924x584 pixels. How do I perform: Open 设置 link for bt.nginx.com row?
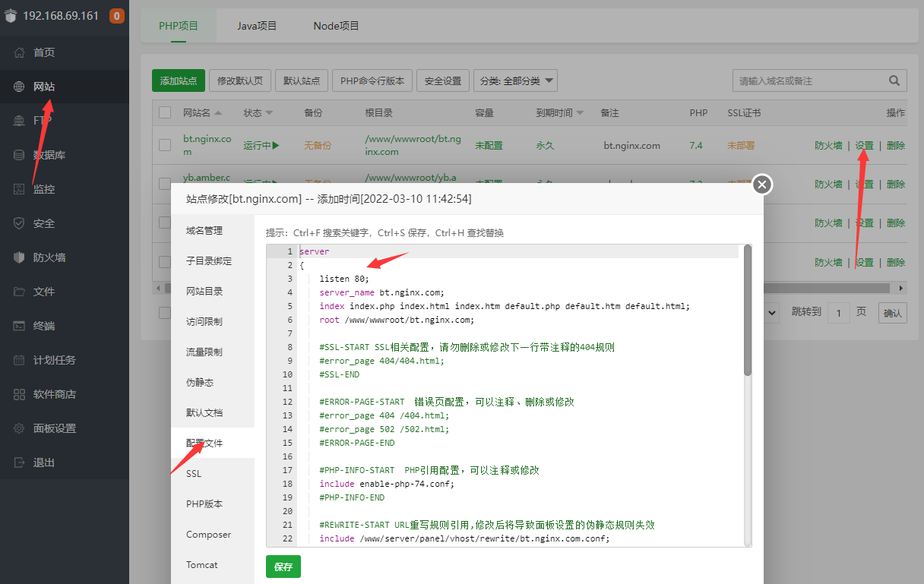point(864,145)
